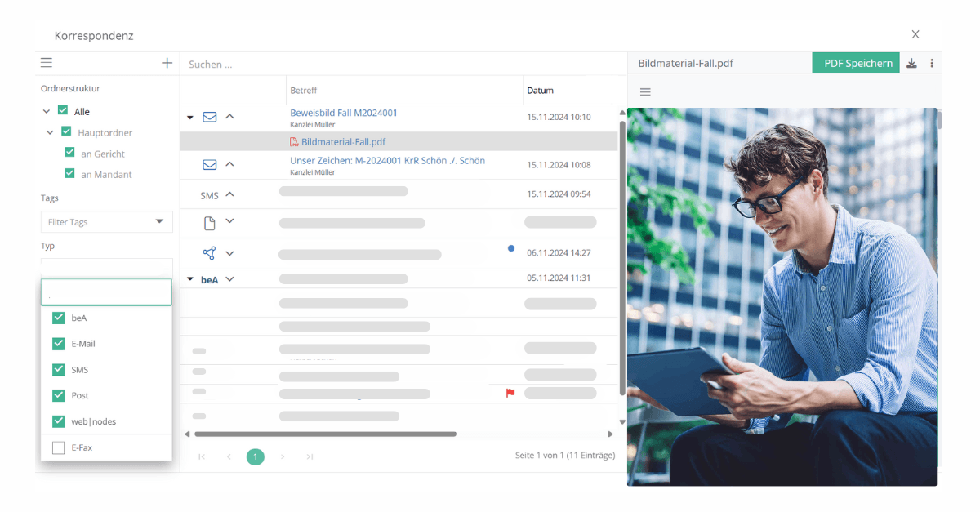Click the PDF attachment icon next to Bildmaterial-Fall.pdf
Screen dimensions: 980x512
click(x=294, y=141)
